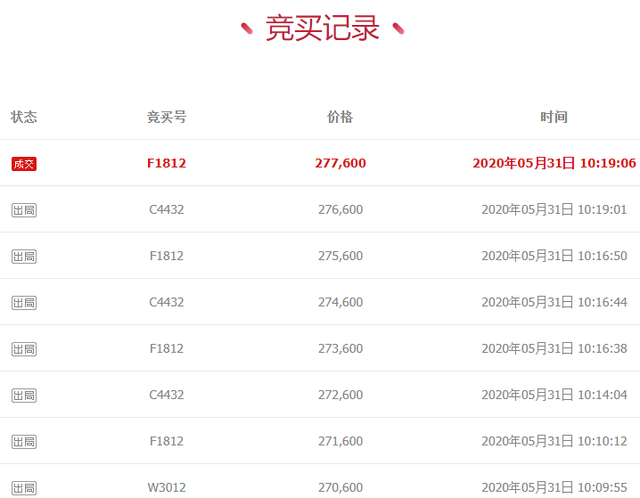Click the 出局 badge in the 271,600 row
Screen dimensions: 640x498
pyautogui.click(x=24, y=442)
